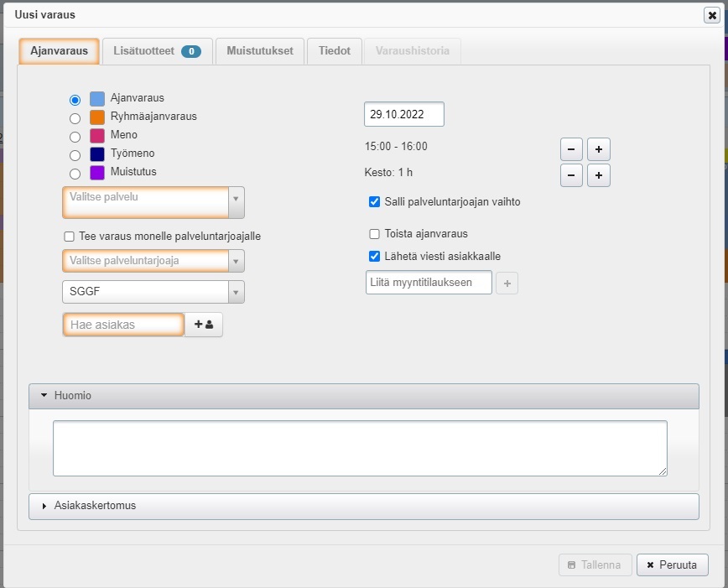Image resolution: width=728 pixels, height=588 pixels.
Task: Enable the Toista ajanvaraus checkbox
Action: point(374,234)
